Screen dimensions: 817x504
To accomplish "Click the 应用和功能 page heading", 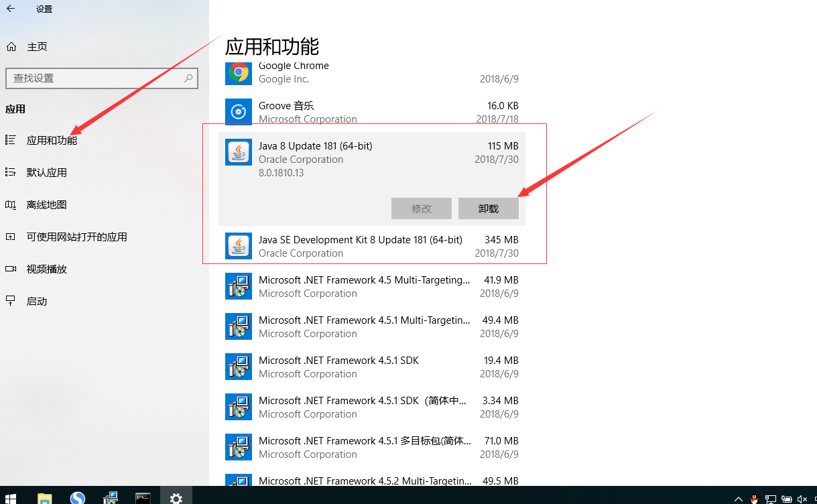I will point(272,47).
